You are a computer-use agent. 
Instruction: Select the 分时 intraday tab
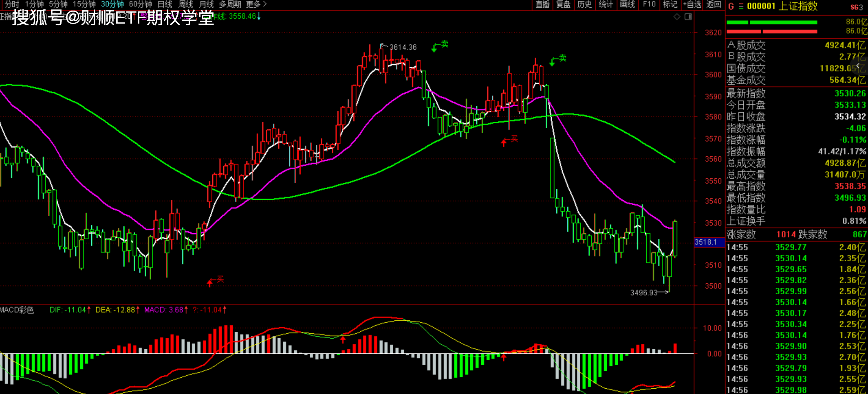[x=12, y=4]
